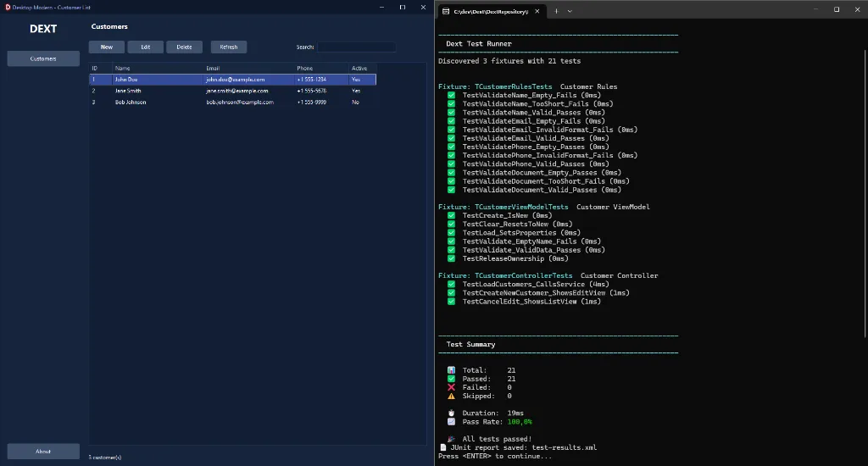Open a new terminal tab with plus icon
The width and height of the screenshot is (868, 466).
[556, 11]
